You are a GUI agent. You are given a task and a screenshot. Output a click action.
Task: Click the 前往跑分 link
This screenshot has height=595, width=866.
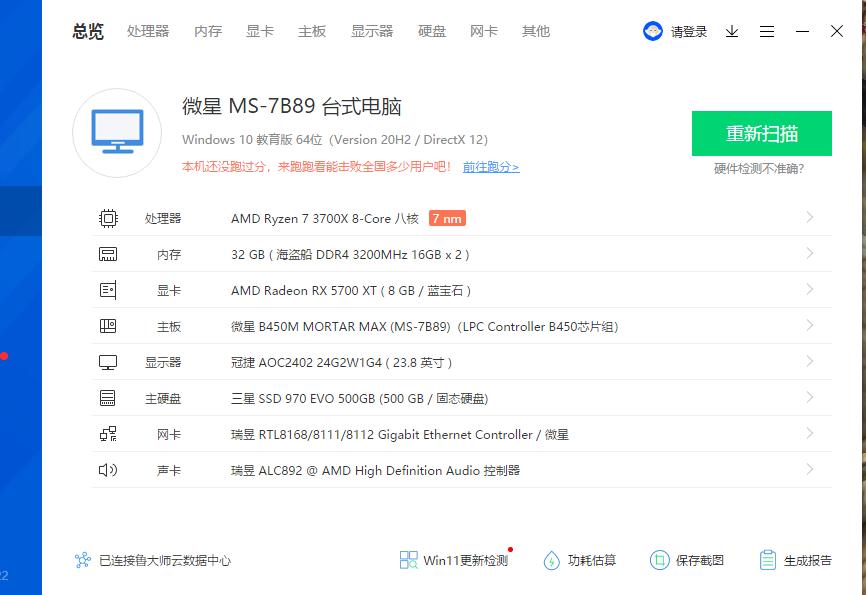coord(491,167)
